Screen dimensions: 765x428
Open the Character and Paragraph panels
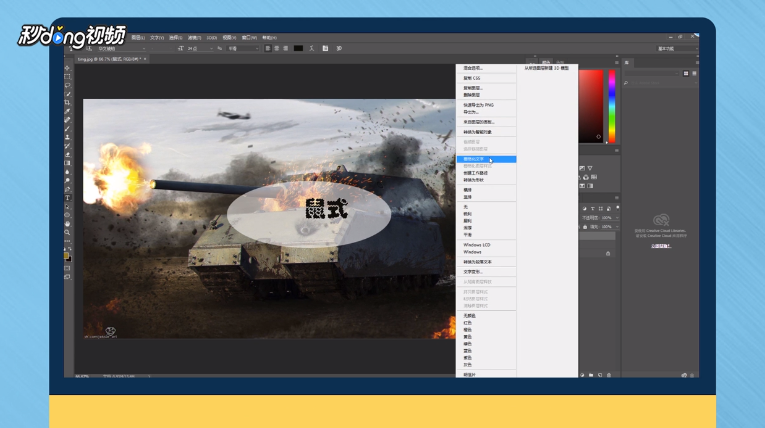[x=325, y=48]
